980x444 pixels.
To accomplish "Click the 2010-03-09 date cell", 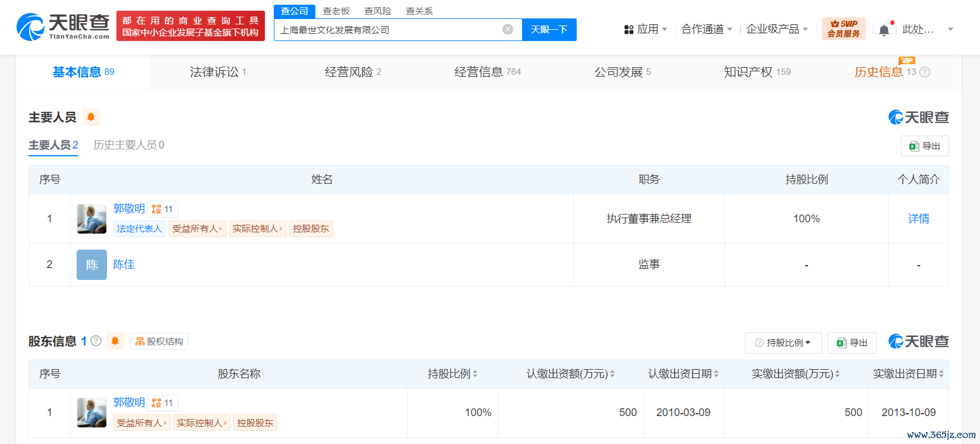I will [683, 412].
